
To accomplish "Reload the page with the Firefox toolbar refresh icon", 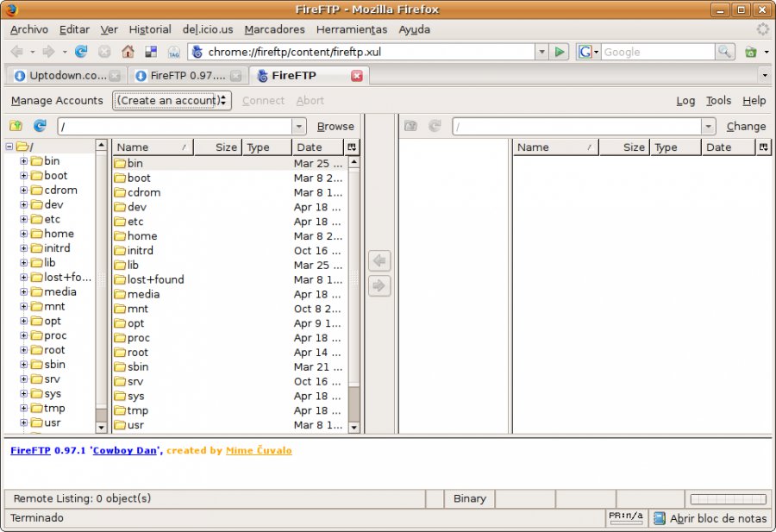I will (x=81, y=52).
